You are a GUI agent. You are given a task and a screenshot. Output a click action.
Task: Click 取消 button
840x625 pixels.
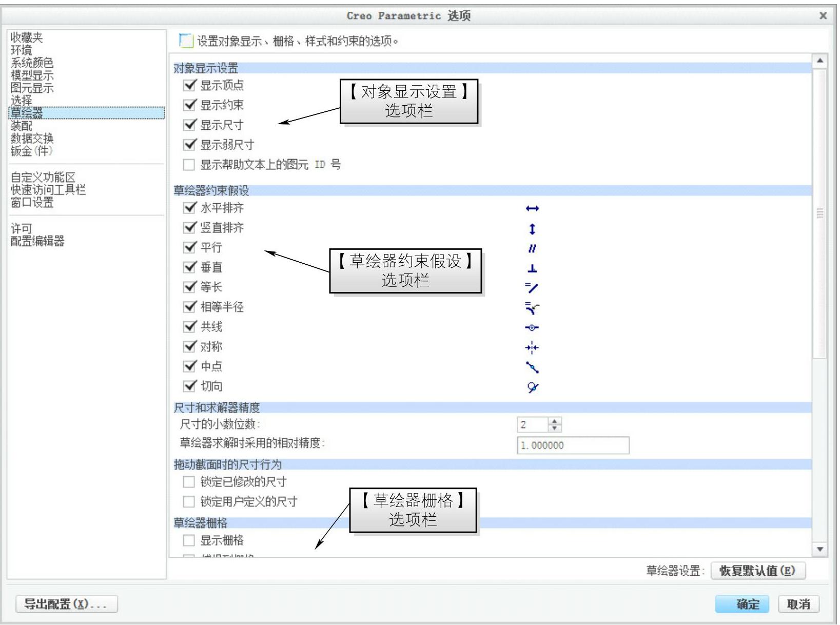coord(798,604)
